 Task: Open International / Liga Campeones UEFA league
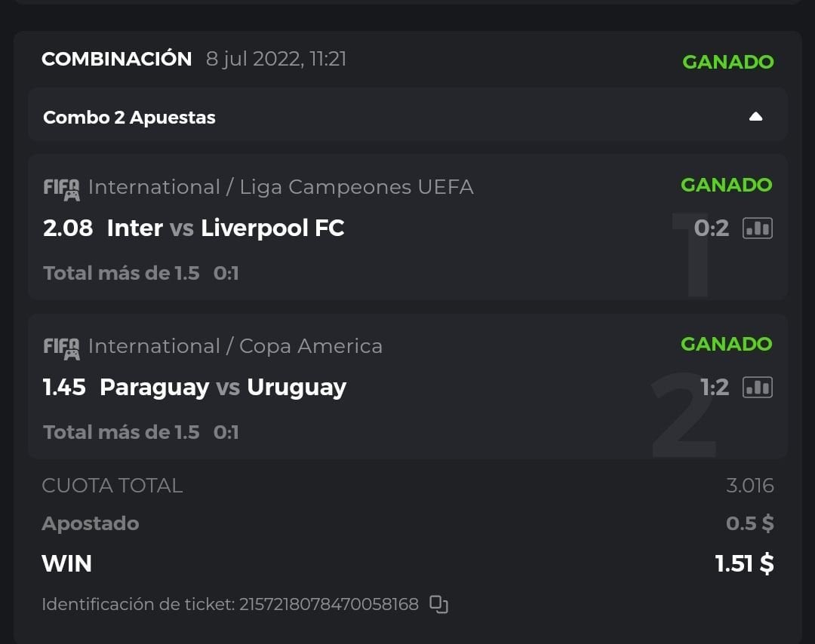[x=281, y=187]
